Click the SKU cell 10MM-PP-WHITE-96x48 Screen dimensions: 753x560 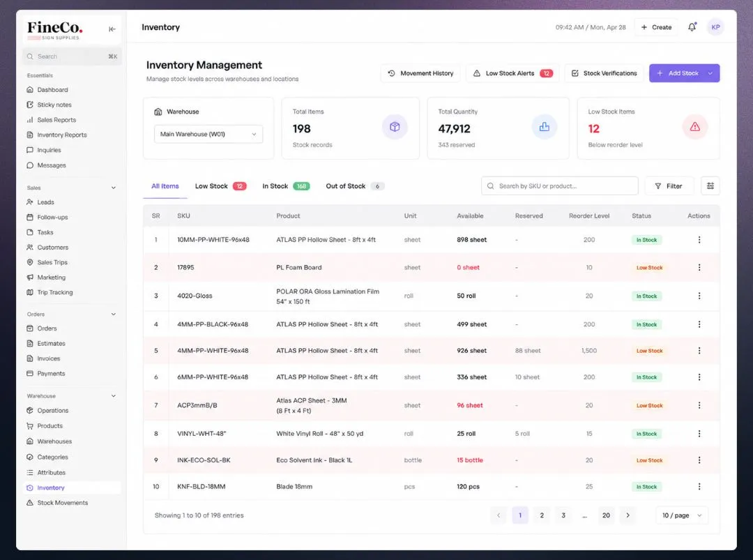(x=213, y=240)
